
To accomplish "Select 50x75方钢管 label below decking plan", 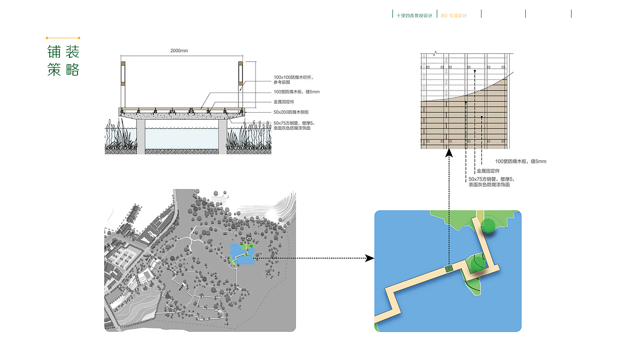I will (x=491, y=182).
